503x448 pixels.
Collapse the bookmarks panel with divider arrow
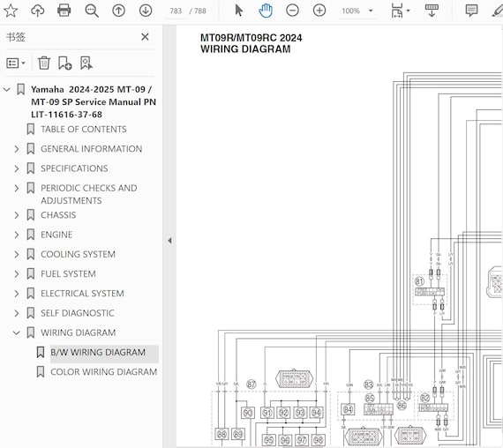click(x=169, y=241)
